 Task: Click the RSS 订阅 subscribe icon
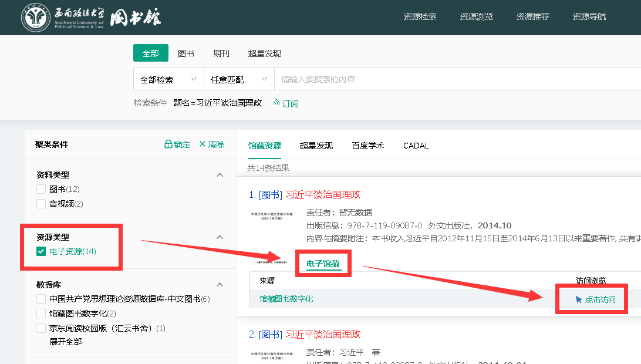[x=276, y=103]
